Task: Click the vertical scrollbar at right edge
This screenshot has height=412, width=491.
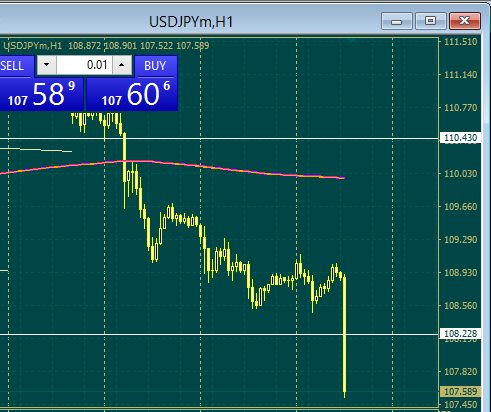Action: (486, 223)
